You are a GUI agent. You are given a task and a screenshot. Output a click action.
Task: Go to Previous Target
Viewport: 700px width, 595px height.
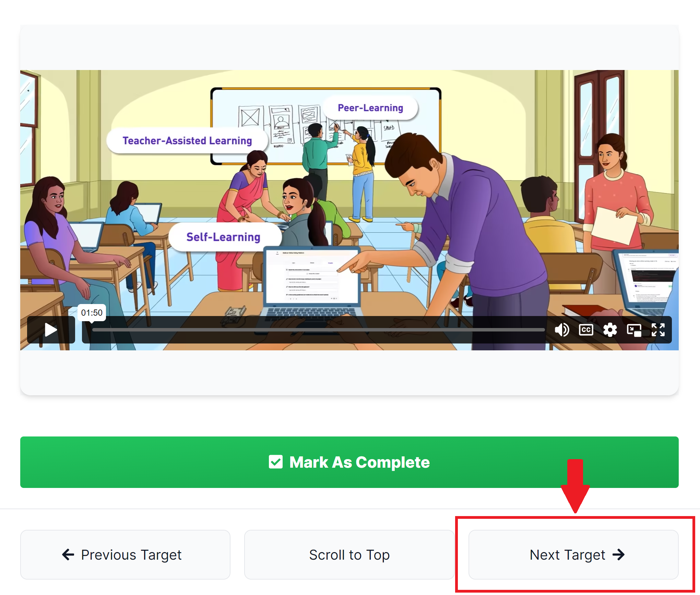[125, 555]
